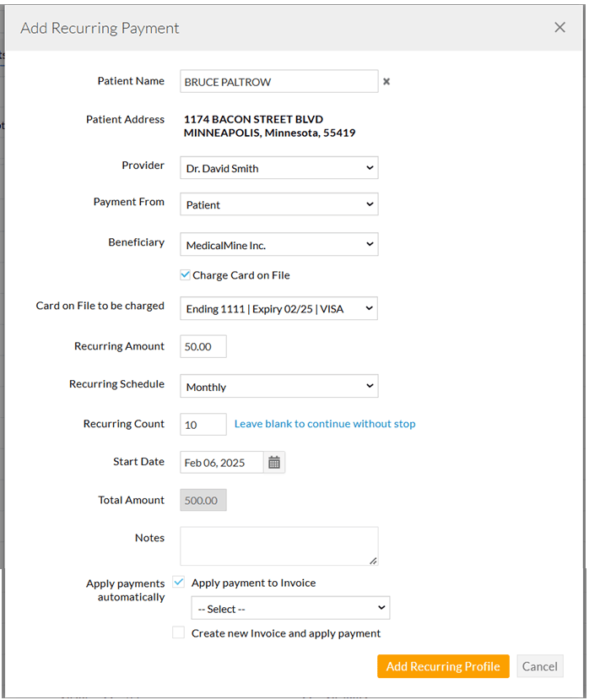Open the invoice Select dropdown
589x700 pixels.
[290, 608]
